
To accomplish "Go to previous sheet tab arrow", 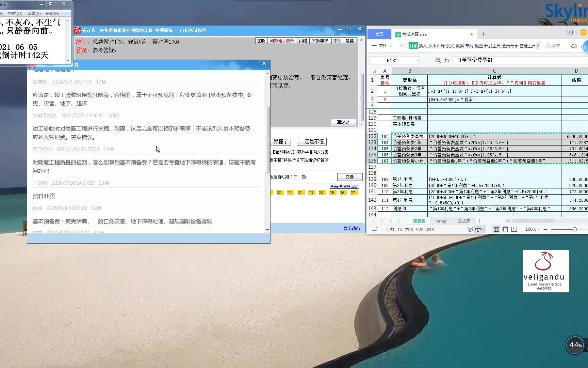I will tap(382, 221).
